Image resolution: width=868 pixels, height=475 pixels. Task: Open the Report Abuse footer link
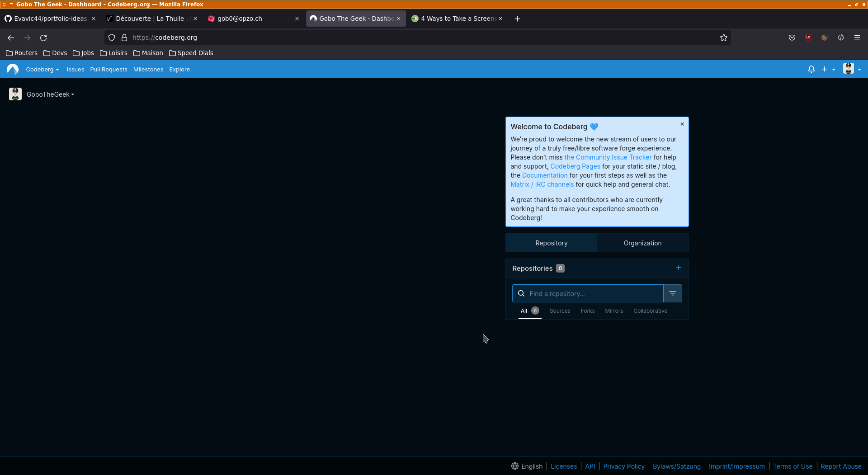(841, 466)
